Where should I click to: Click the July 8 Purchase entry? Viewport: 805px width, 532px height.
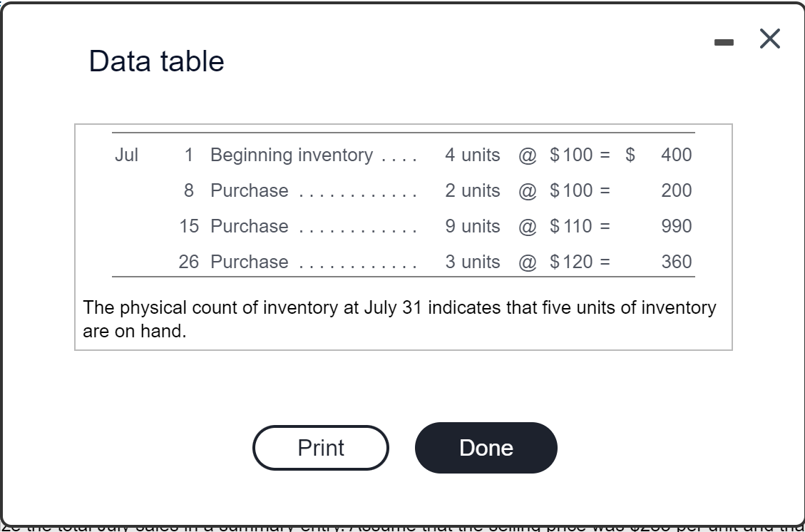tap(248, 190)
